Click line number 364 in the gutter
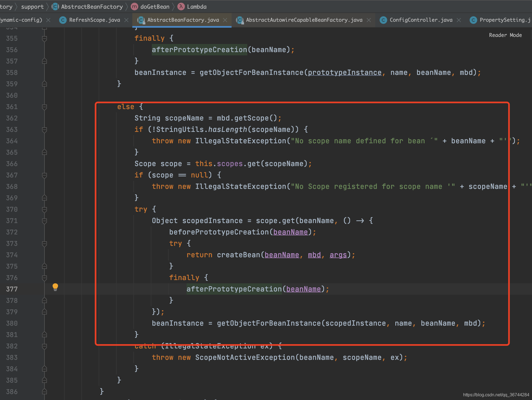 (x=12, y=141)
